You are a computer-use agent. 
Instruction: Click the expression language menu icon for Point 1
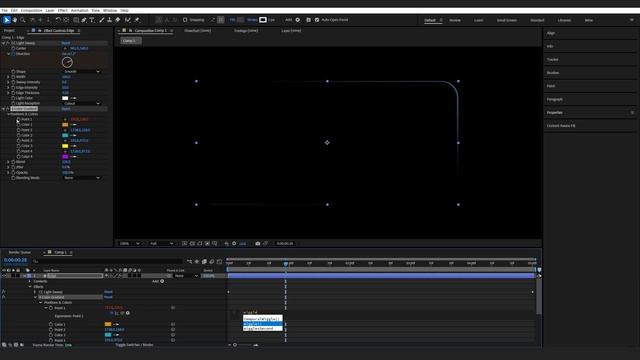click(x=128, y=313)
